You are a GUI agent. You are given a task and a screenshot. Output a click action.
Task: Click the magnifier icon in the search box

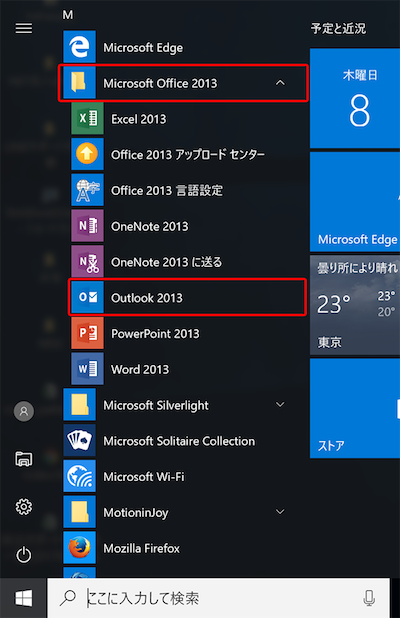[x=68, y=598]
